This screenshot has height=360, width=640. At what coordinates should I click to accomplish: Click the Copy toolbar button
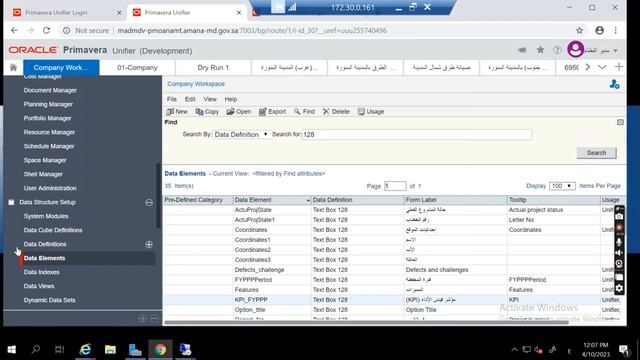click(207, 111)
